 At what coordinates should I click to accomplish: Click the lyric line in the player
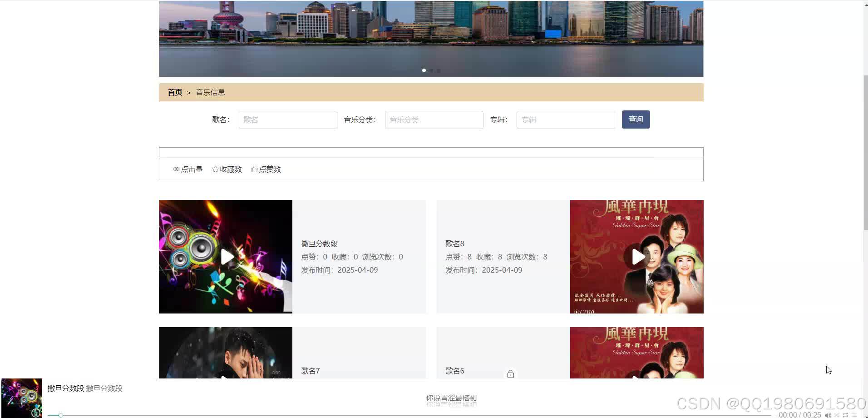click(x=451, y=398)
